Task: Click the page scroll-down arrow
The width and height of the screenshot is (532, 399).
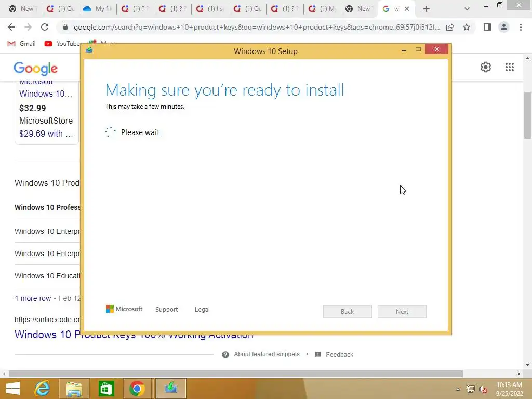Action: [x=527, y=365]
